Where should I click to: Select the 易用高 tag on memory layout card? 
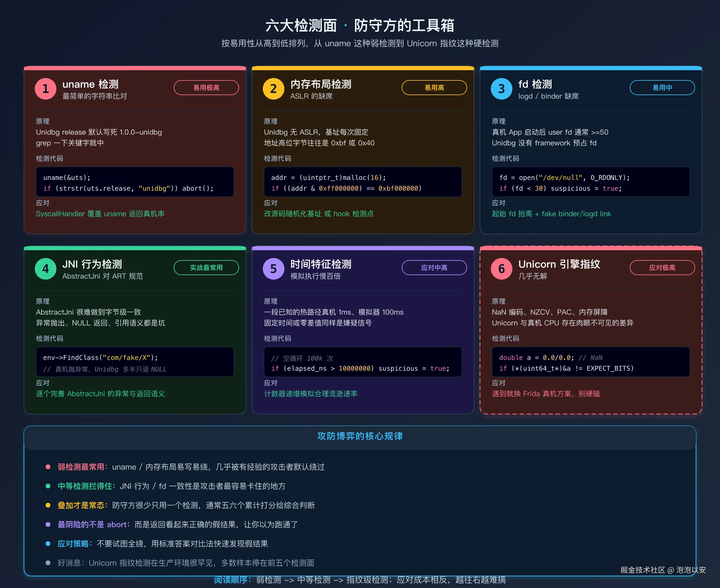pyautogui.click(x=434, y=88)
